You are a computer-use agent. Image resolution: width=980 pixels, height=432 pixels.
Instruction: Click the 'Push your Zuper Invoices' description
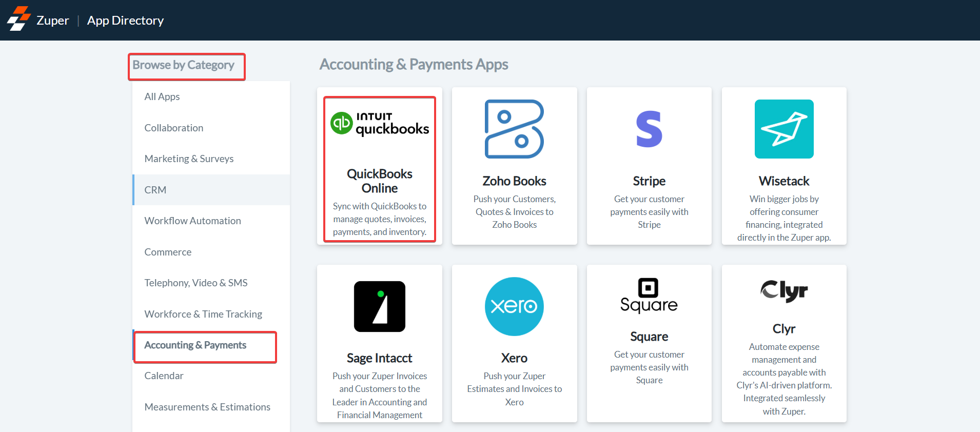[x=380, y=396]
